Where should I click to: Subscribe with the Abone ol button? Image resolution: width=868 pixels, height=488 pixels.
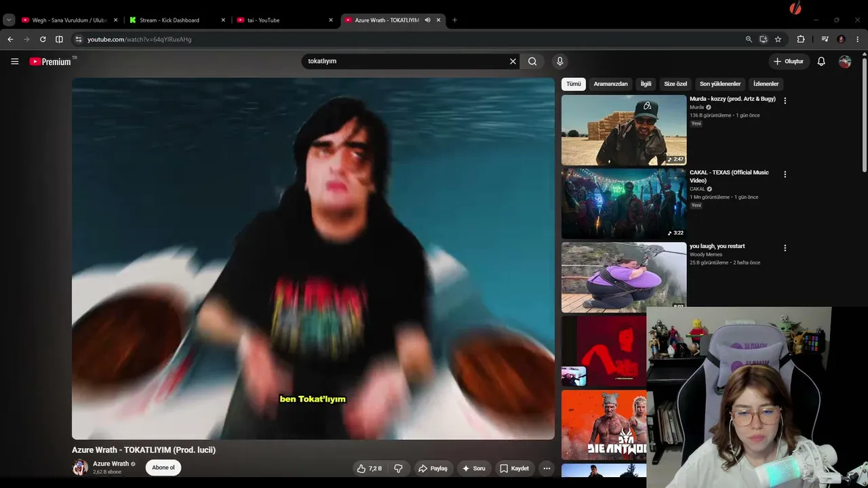163,468
